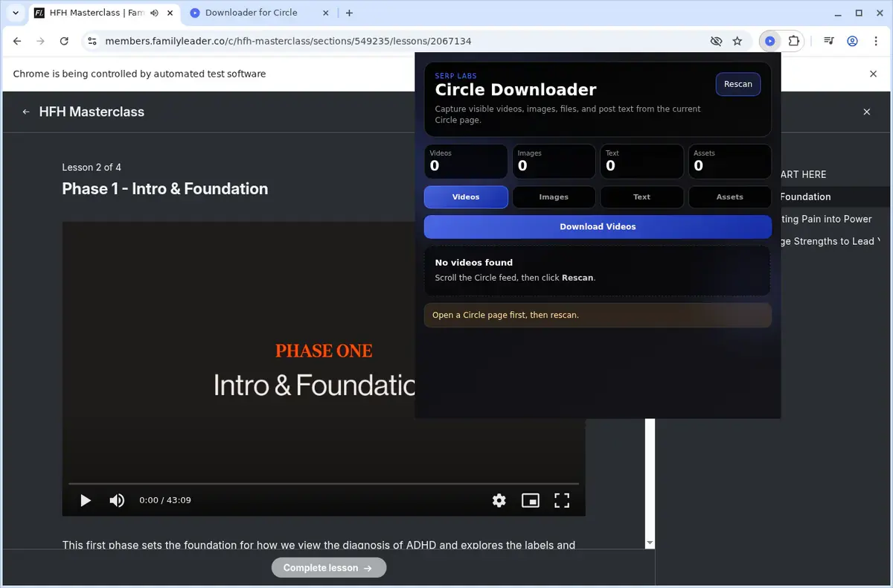Open the media control icon in toolbar
Viewport: 893px width, 588px height.
[829, 42]
